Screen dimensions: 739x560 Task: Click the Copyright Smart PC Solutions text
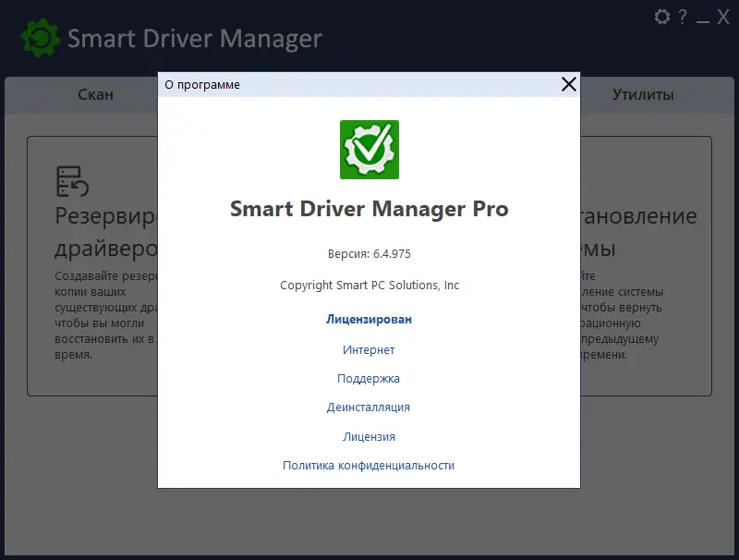(x=369, y=285)
